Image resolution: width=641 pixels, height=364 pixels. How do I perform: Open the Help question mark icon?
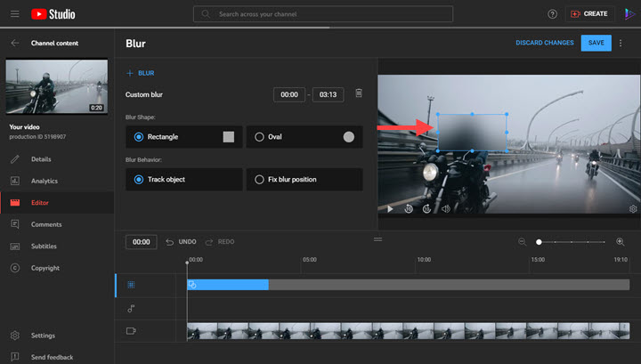[x=552, y=14]
